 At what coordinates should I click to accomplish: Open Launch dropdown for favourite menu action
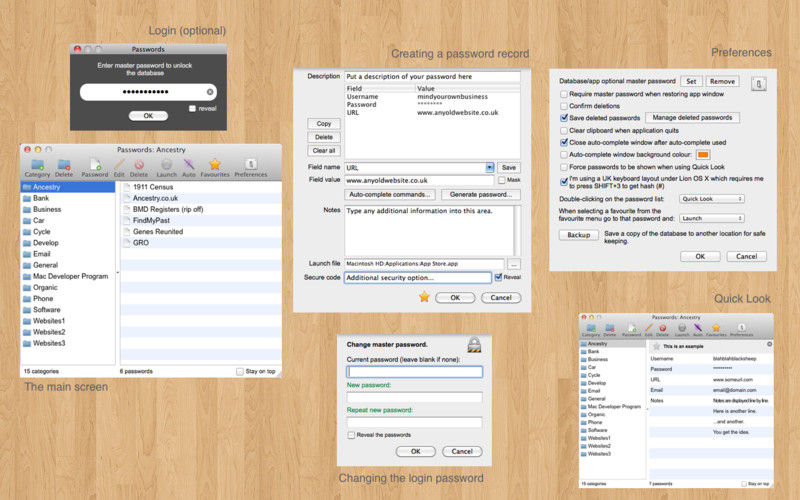pyautogui.click(x=711, y=218)
